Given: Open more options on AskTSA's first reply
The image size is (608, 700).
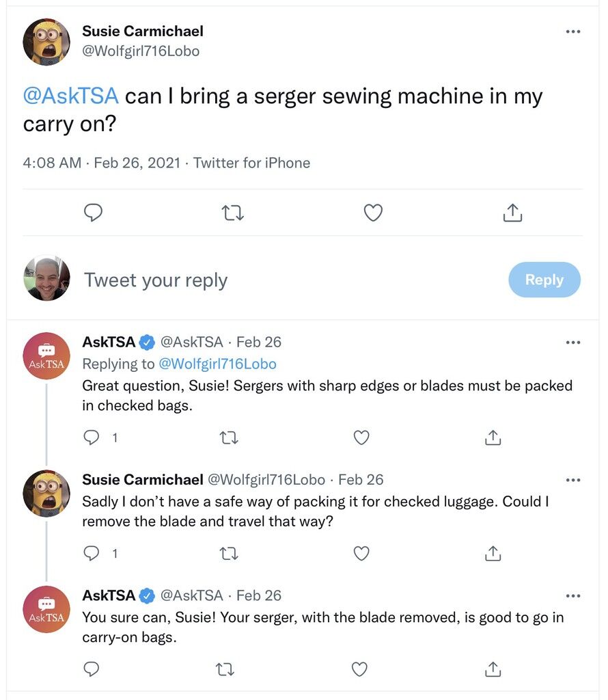Looking at the screenshot, I should coord(572,342).
